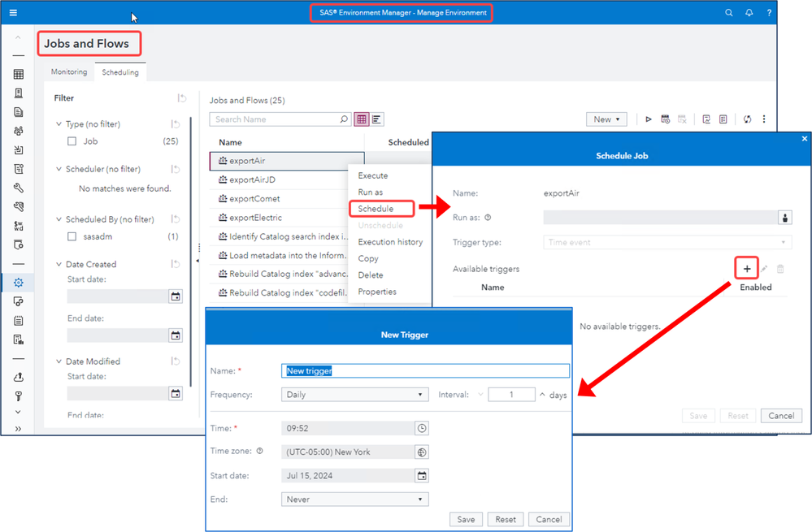Open the time zone globe picker
This screenshot has width=812, height=532.
(x=422, y=452)
